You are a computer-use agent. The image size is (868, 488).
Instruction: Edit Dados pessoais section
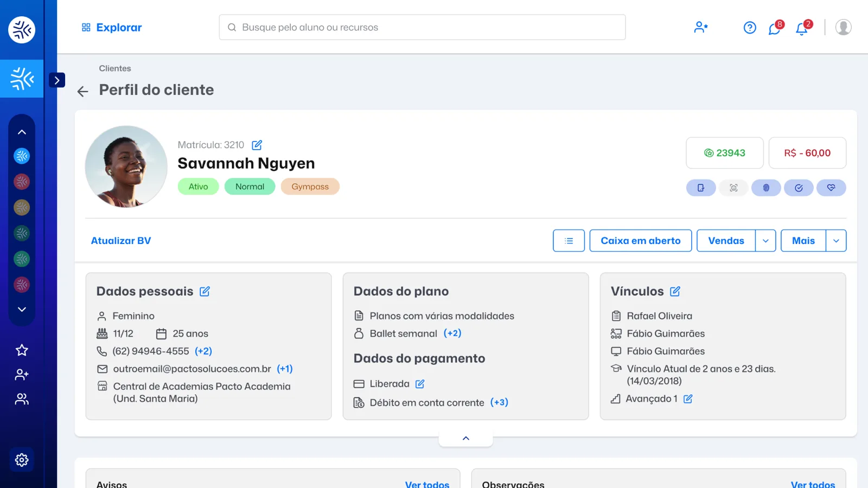point(205,292)
